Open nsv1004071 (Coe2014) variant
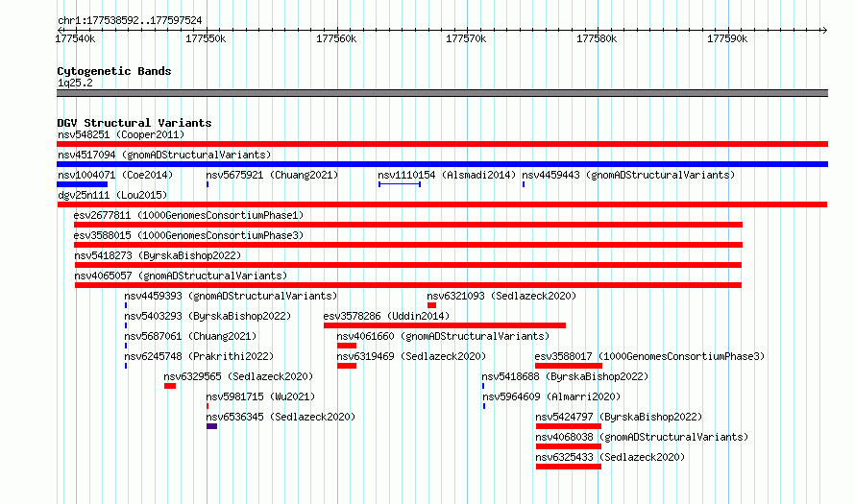The width and height of the screenshot is (855, 504). point(115,175)
